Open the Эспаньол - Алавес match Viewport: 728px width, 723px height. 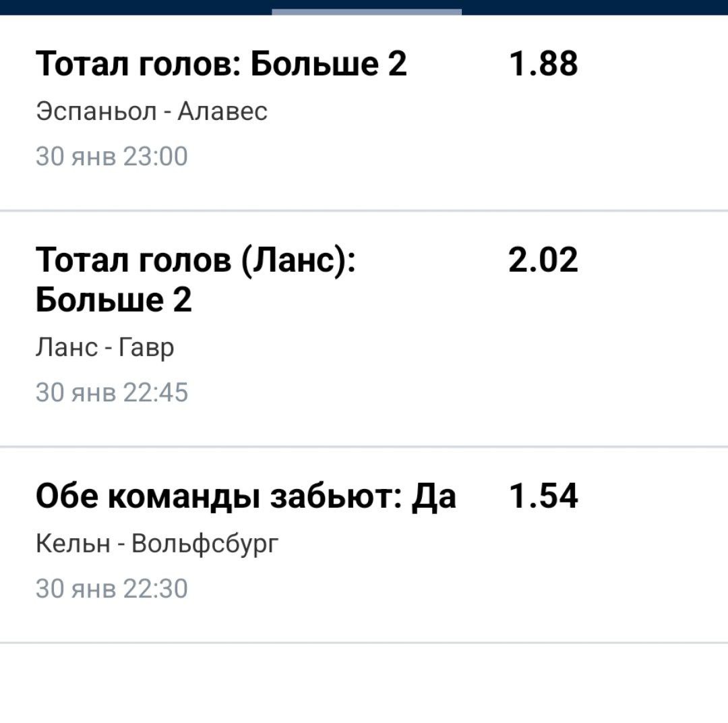[x=152, y=111]
